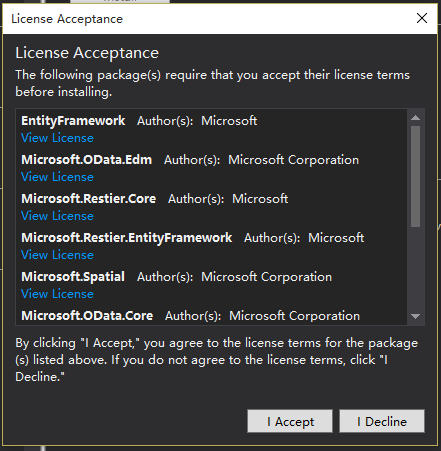Select Microsoft.Restier.EntityFramework package name
Viewport: 441px width, 451px height.
click(127, 238)
